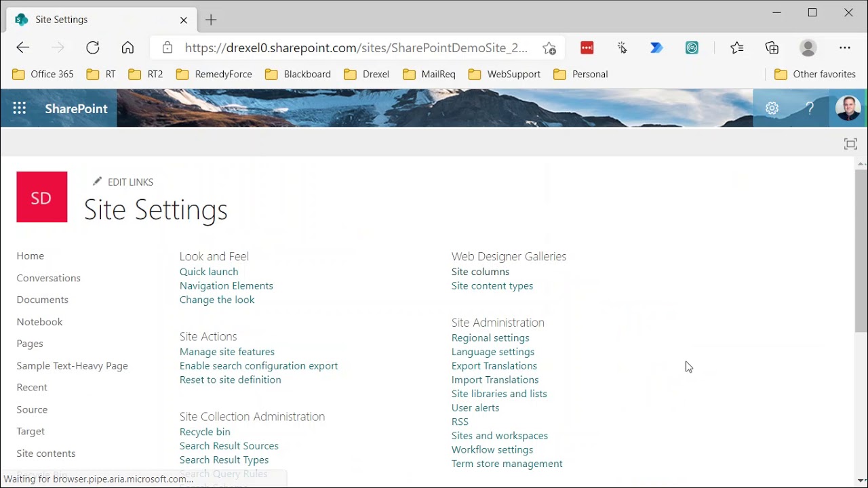The image size is (868, 488).
Task: Click the page vertical scrollbar thumb
Action: pos(861,251)
